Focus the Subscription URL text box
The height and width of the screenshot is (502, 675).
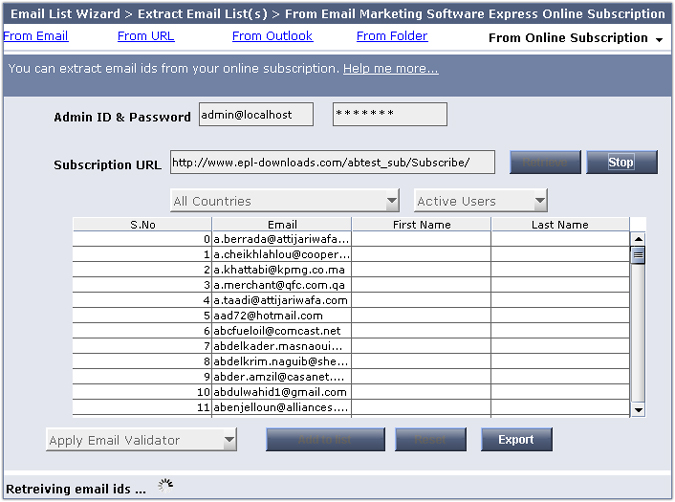click(333, 162)
